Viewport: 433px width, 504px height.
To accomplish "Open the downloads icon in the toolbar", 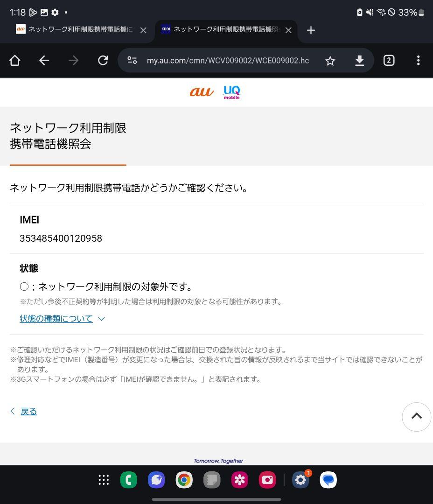I will pos(359,60).
